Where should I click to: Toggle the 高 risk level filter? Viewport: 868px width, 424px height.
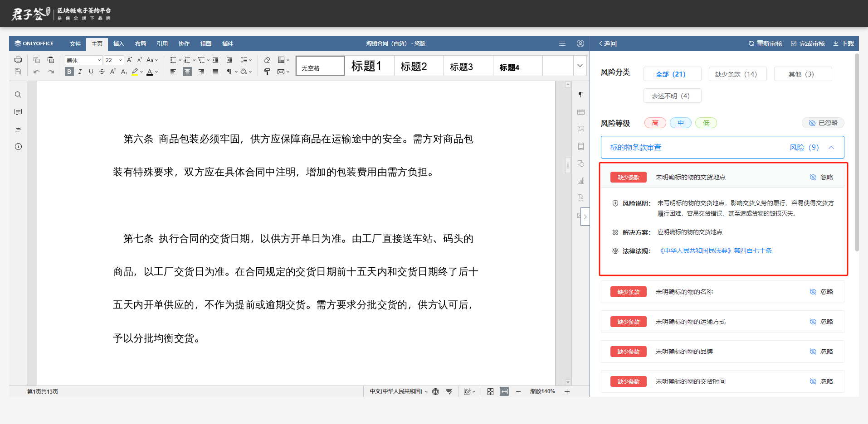(655, 123)
